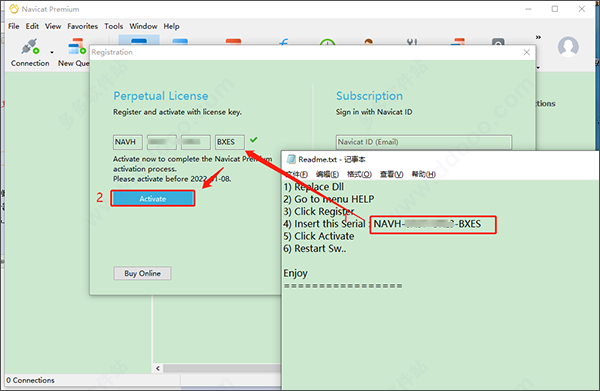This screenshot has height=391, width=600.
Task: Open the Tools menu
Action: pyautogui.click(x=114, y=26)
